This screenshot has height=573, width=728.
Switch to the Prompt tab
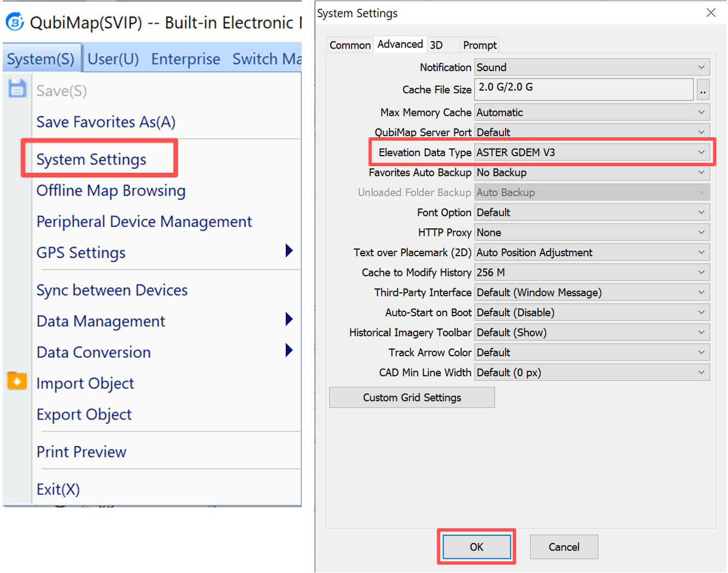(480, 45)
